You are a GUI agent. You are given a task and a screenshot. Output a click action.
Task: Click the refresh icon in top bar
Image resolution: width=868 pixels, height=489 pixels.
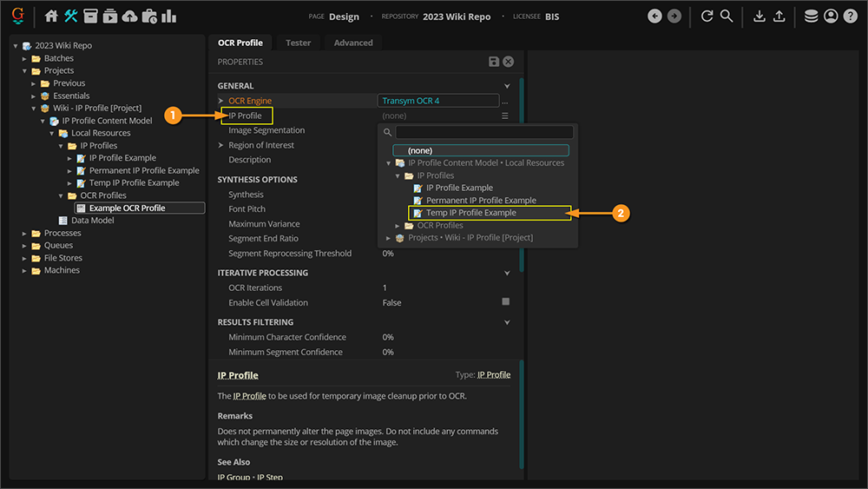click(707, 16)
